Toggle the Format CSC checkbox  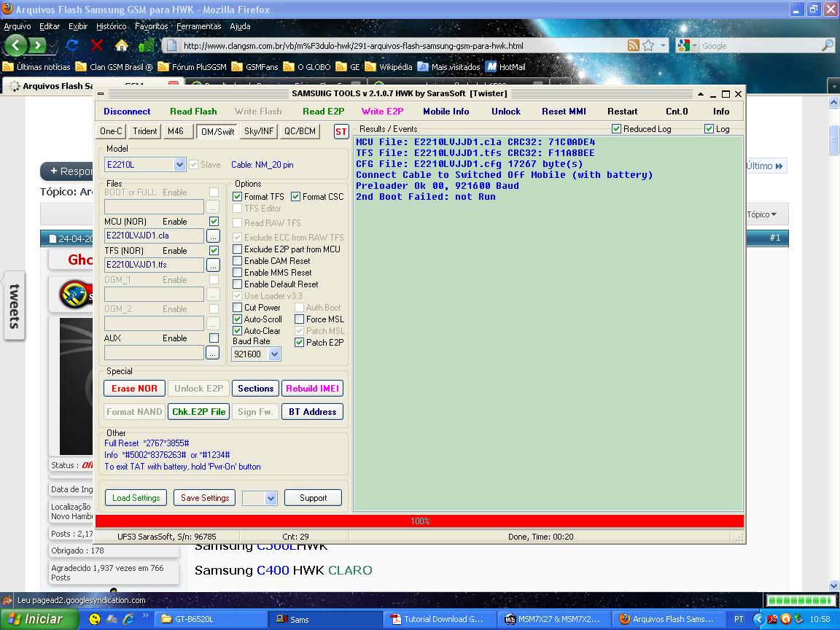(296, 197)
